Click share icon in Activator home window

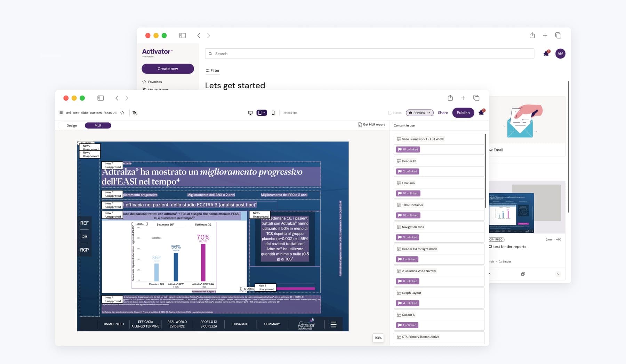[x=532, y=35]
